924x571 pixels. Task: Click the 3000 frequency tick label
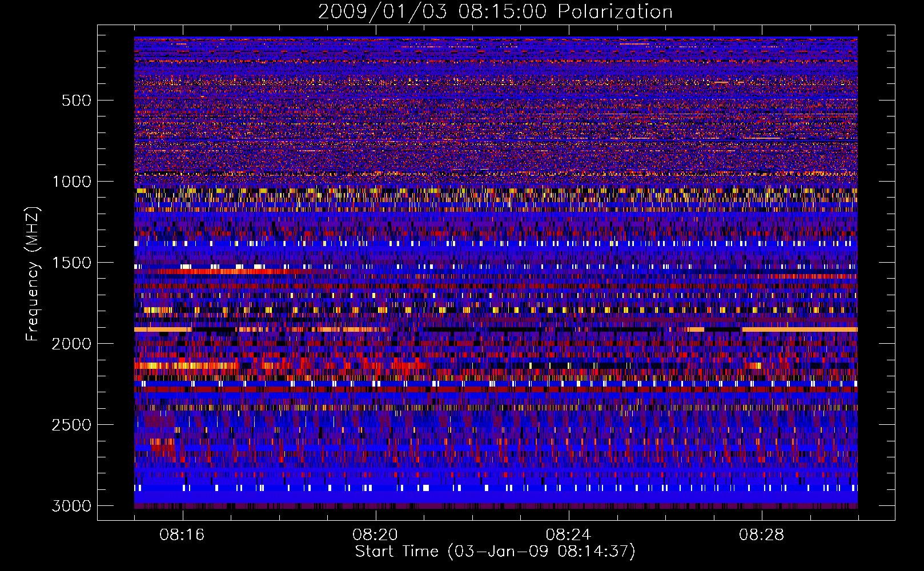tap(71, 506)
